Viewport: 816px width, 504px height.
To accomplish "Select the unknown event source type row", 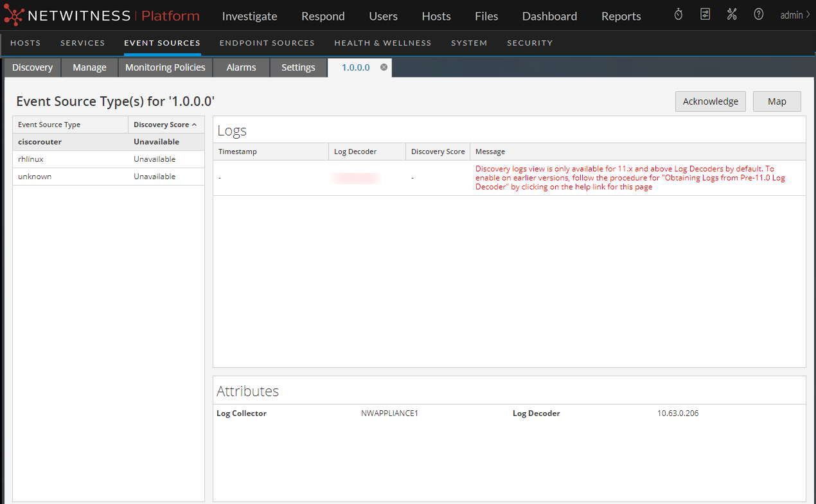I will click(35, 177).
